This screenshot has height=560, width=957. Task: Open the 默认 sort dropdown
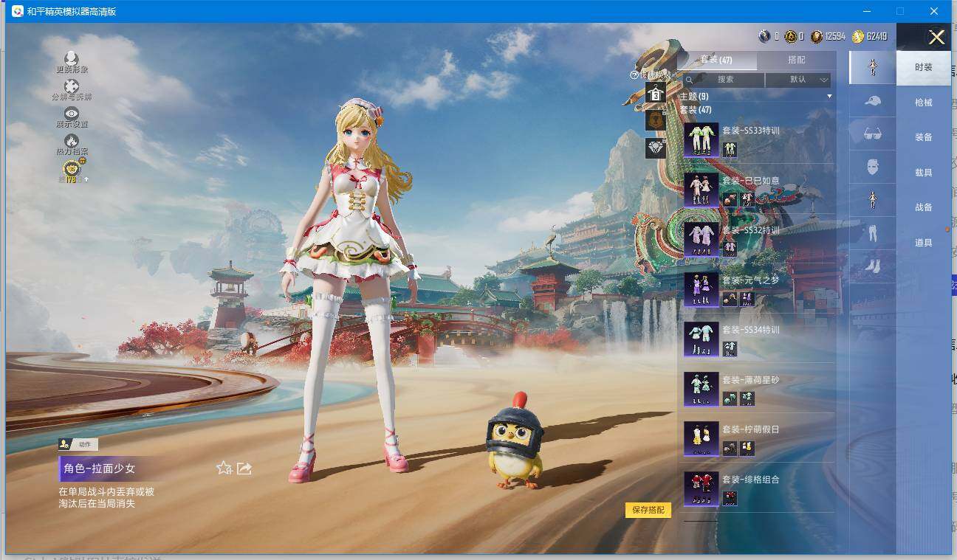(798, 80)
